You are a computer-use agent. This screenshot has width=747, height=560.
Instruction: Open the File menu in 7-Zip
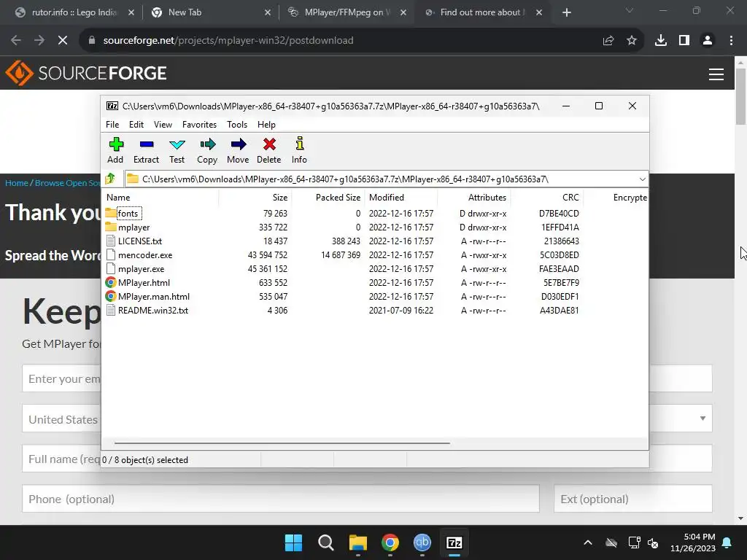point(112,124)
